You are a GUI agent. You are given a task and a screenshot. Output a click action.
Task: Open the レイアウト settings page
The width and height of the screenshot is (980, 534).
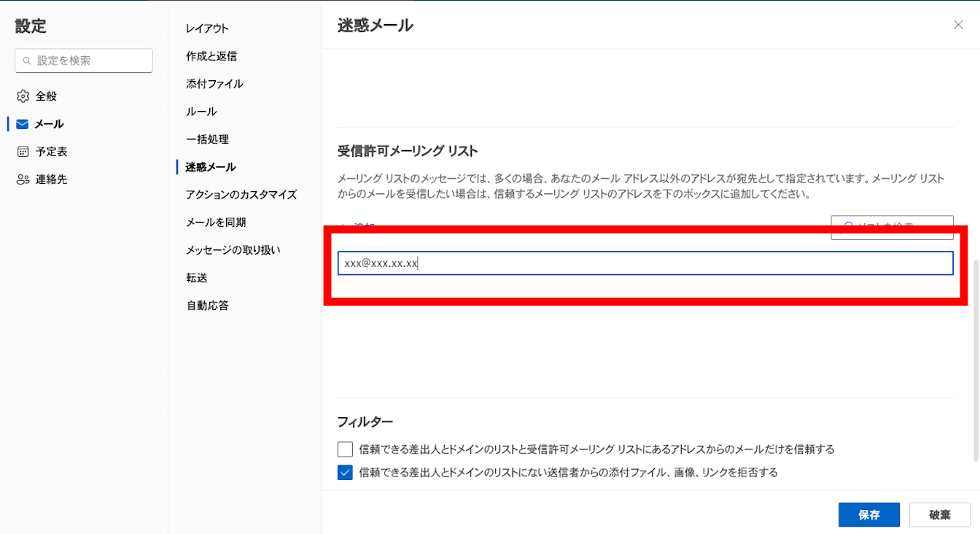coord(207,28)
